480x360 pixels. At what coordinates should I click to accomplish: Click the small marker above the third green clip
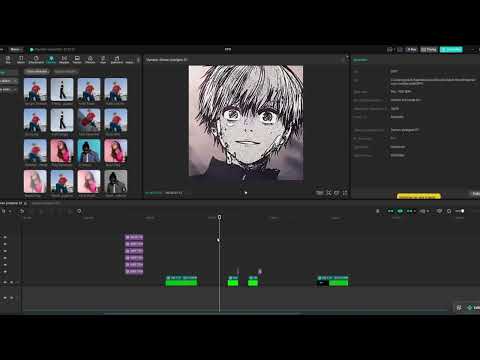tap(260, 271)
